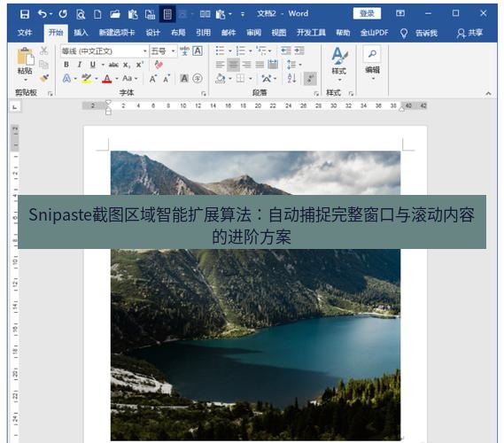The image size is (504, 443).
Task: Open the paragraph dialog launcher
Action: point(316,94)
